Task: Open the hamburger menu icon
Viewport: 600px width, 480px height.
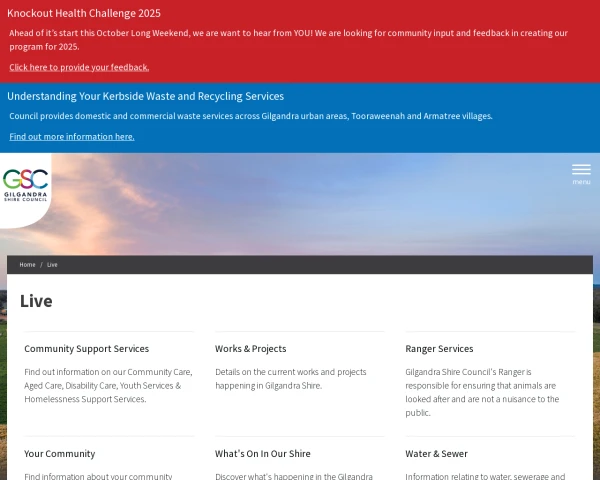Action: 581,171
